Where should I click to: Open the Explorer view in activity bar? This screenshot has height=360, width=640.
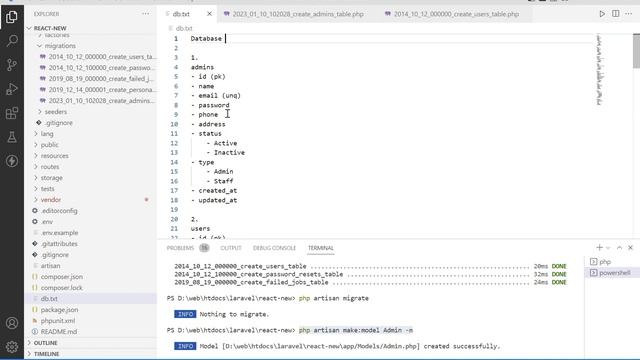[12, 17]
